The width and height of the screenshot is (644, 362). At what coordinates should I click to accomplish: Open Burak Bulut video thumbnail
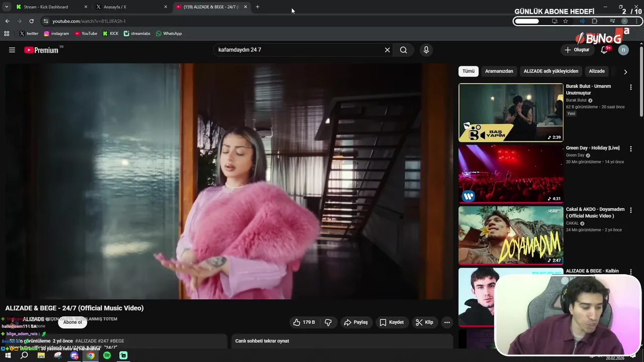tap(511, 113)
